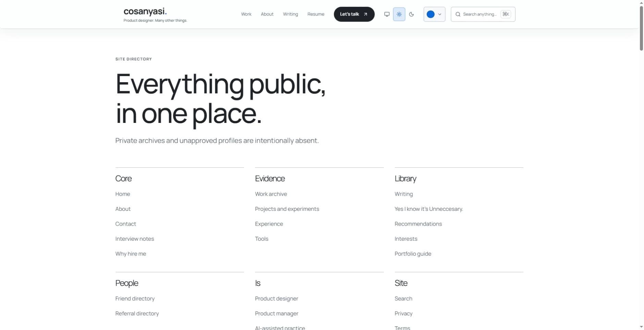Open Contact link under Core
The width and height of the screenshot is (644, 330).
coord(126,224)
